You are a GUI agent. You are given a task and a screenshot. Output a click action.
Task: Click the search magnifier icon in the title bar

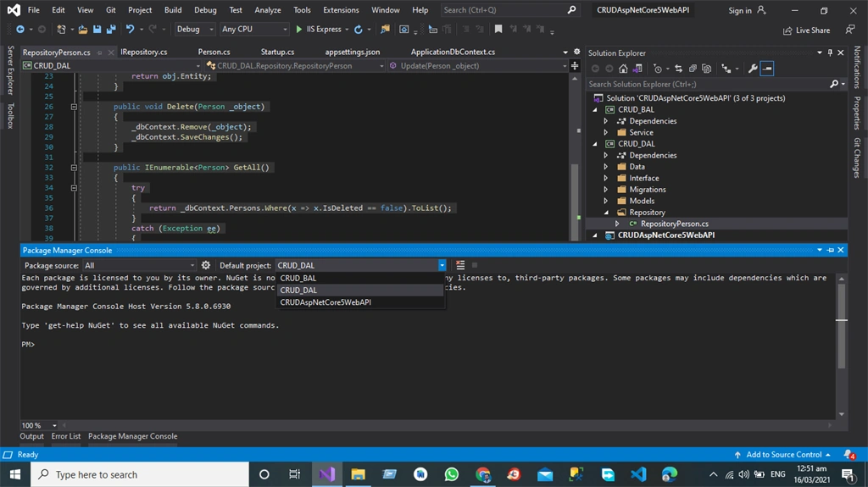(571, 10)
